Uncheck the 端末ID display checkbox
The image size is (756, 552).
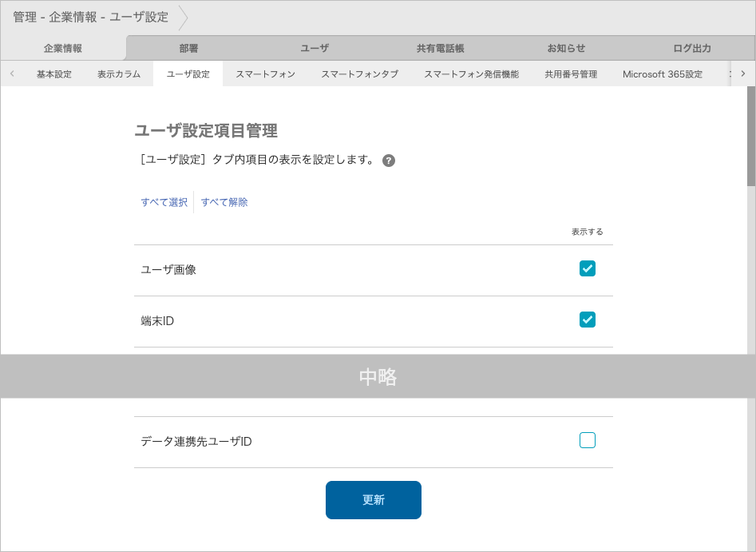click(588, 320)
